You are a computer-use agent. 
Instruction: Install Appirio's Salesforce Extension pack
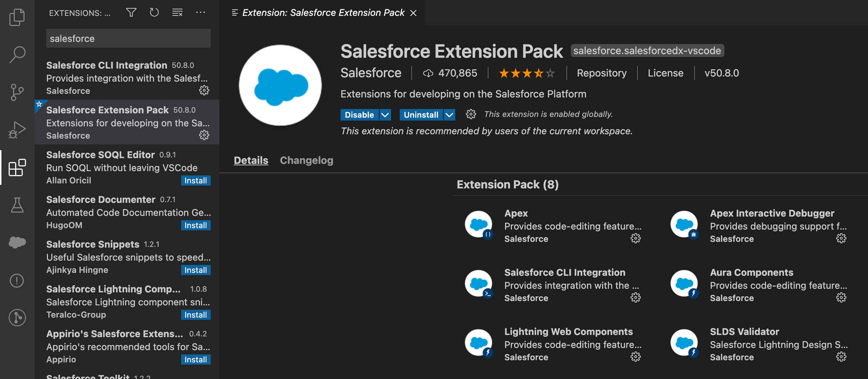click(196, 360)
